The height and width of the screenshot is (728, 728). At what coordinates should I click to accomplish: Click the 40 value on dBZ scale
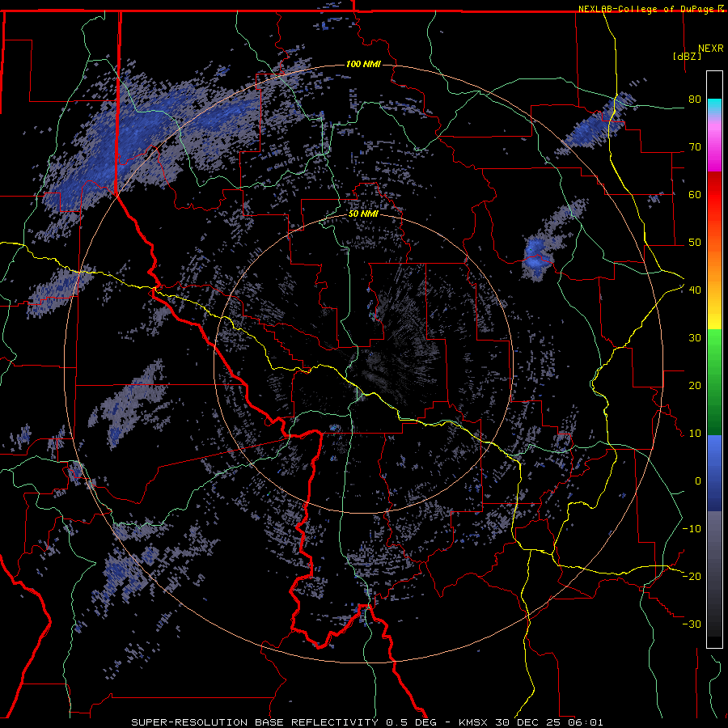(695, 290)
